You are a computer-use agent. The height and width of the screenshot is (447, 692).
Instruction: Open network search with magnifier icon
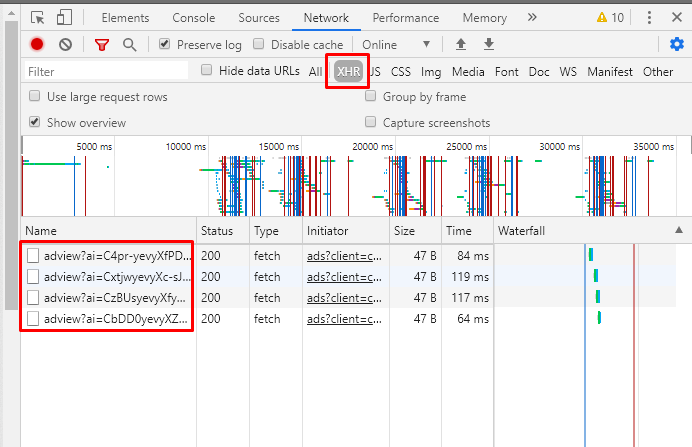pos(129,44)
